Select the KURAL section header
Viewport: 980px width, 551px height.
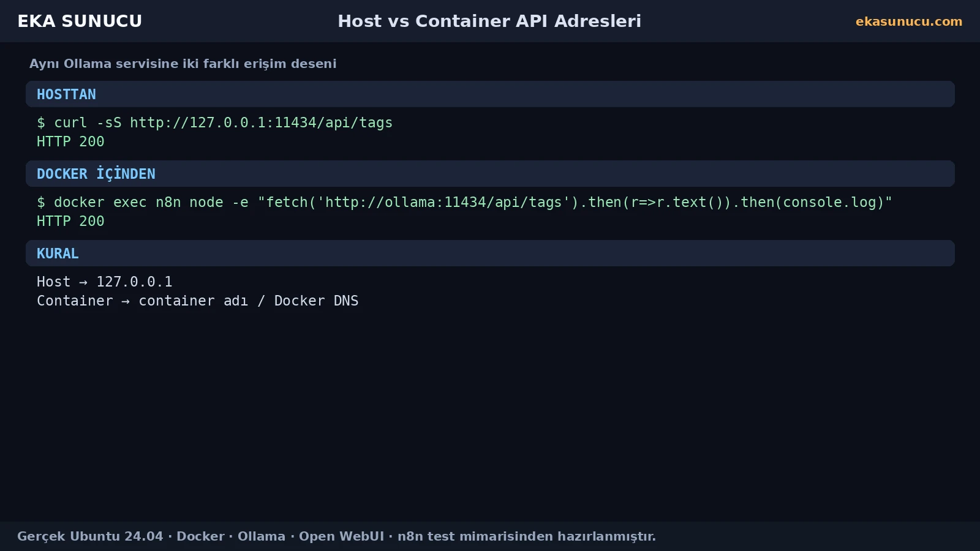coord(490,253)
